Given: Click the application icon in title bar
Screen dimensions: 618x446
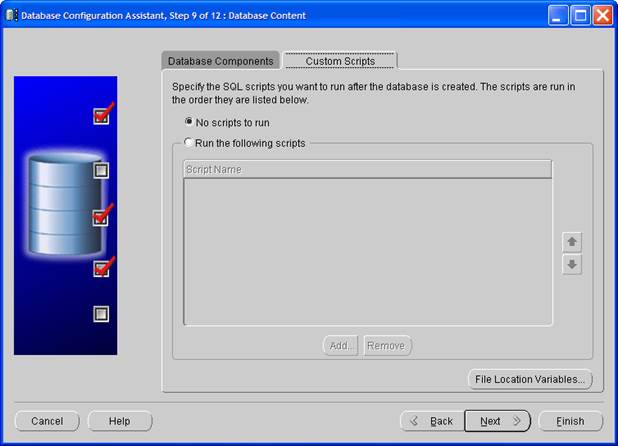Looking at the screenshot, I should click(11, 15).
